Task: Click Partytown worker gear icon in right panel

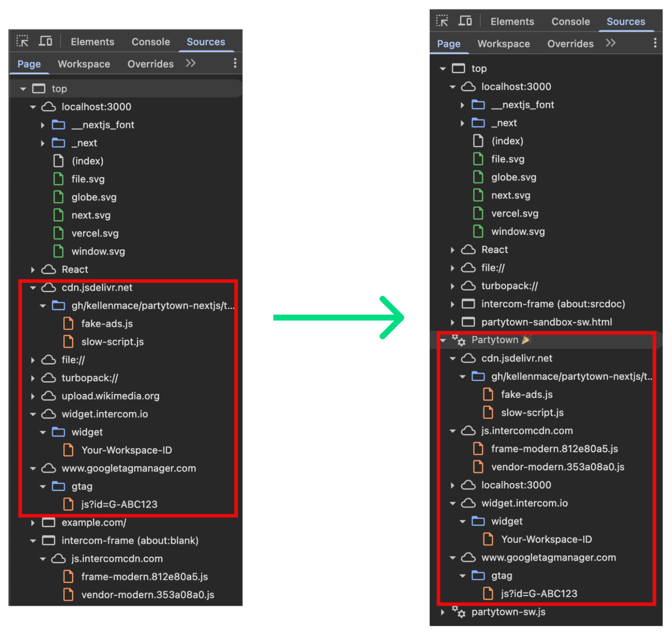Action: 458,340
